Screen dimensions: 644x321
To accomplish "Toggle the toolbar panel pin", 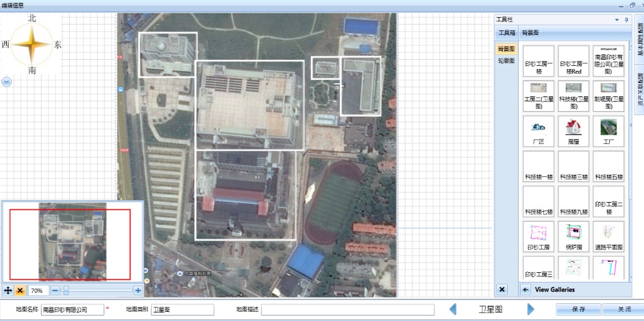I will (x=626, y=20).
